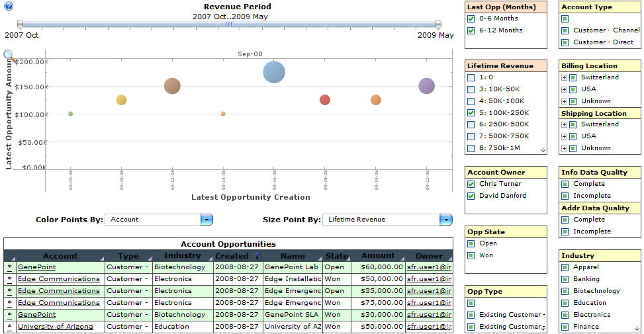Expand USA under Billing Location

pos(565,89)
